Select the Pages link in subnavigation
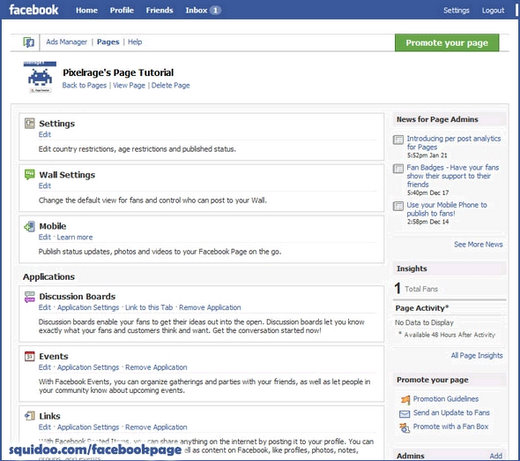 108,42
